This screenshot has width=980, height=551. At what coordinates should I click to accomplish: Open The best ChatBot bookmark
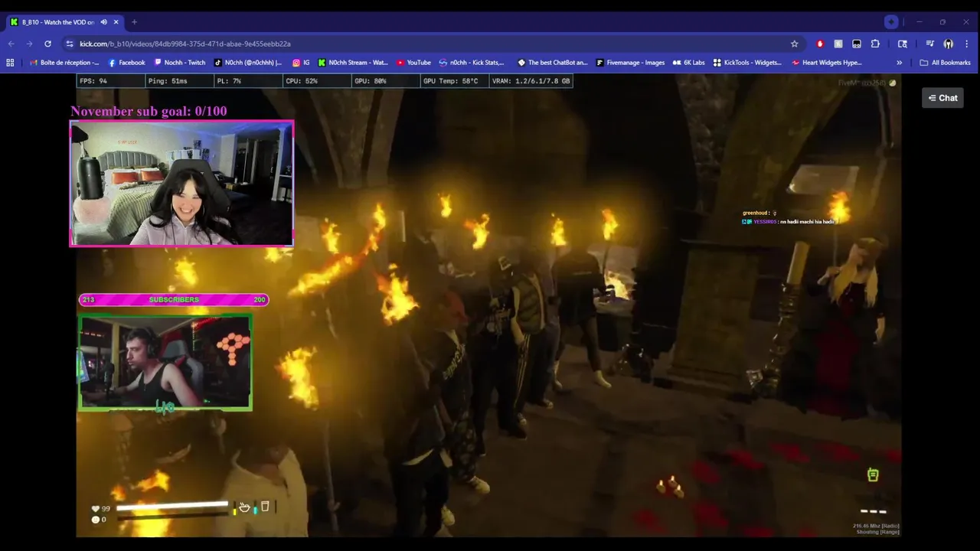point(553,63)
